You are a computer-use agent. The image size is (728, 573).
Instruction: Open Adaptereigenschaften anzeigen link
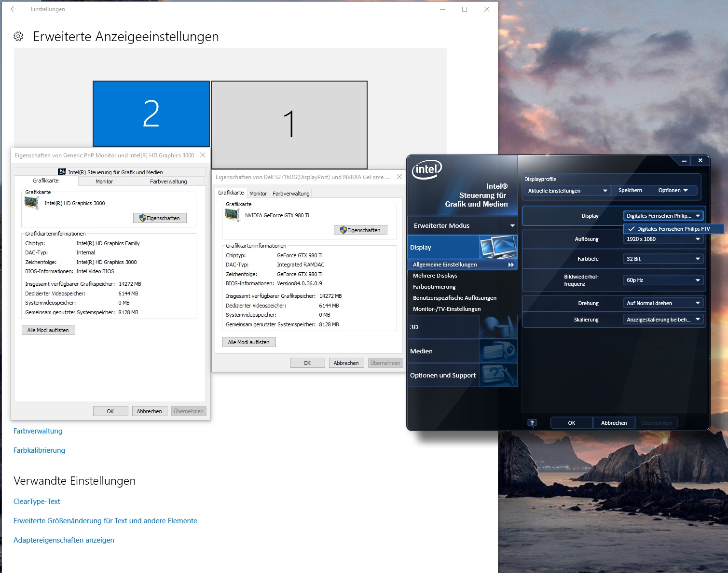coord(64,540)
